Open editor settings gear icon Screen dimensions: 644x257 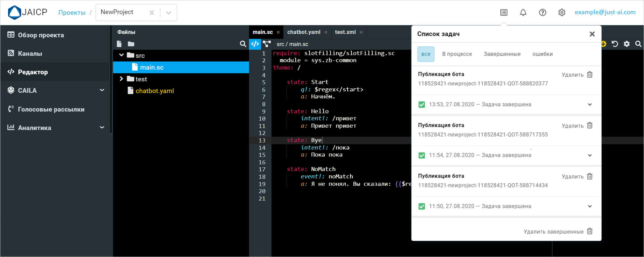point(627,44)
